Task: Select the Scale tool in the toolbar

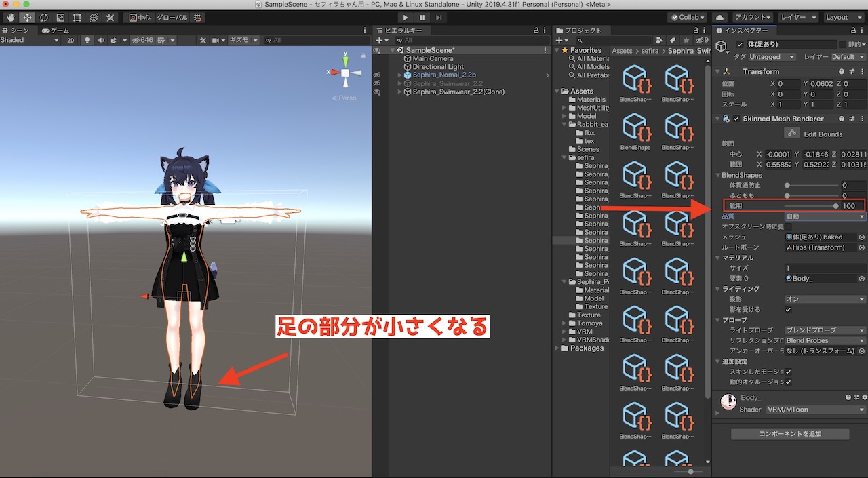Action: 60,17
